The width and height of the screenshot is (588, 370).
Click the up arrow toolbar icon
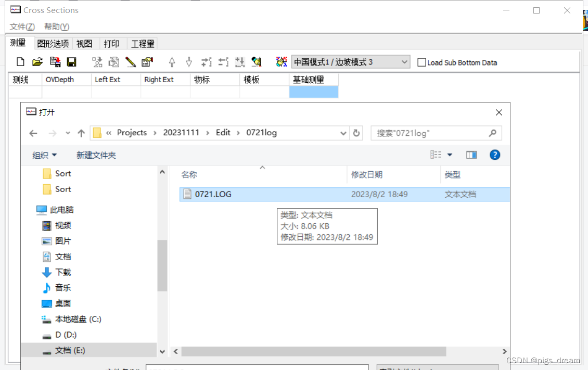[x=172, y=62]
